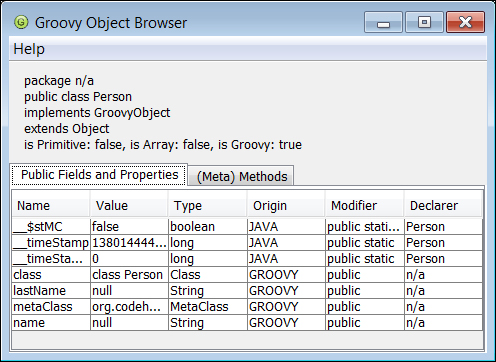Close the Groovy Object Browser window
This screenshot has height=362, width=496.
(x=465, y=22)
